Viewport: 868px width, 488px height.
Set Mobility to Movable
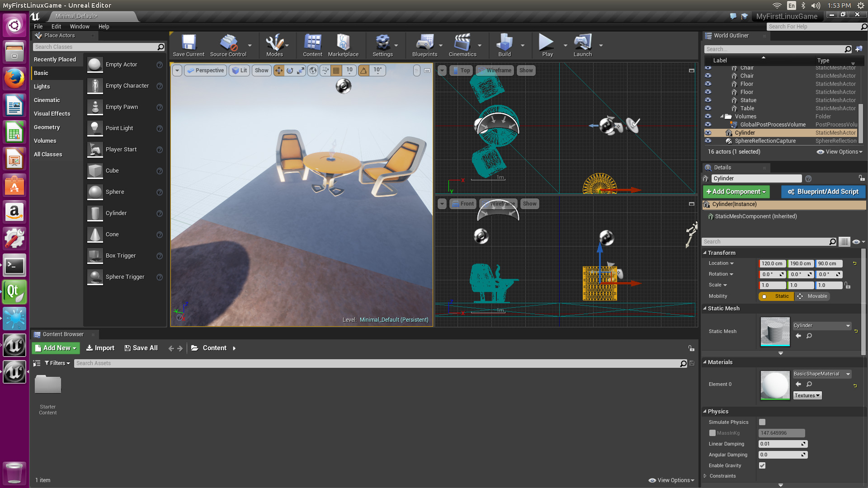812,296
